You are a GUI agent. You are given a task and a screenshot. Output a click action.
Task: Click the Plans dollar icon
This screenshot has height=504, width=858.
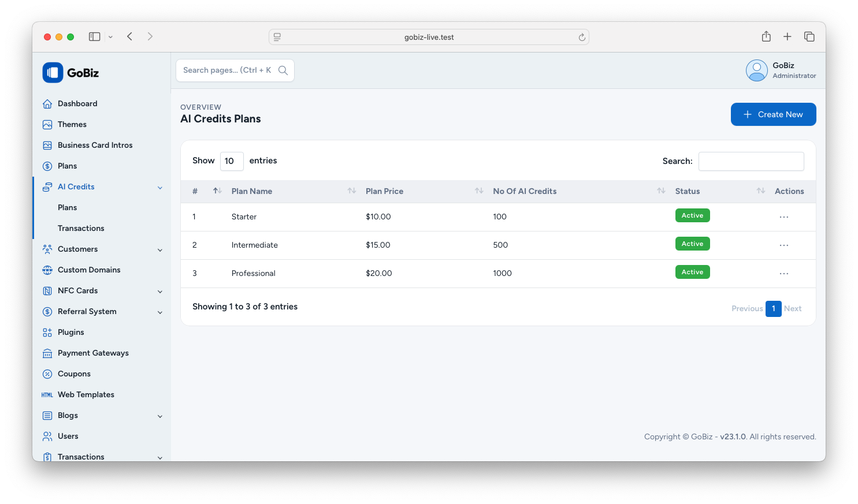click(x=47, y=166)
